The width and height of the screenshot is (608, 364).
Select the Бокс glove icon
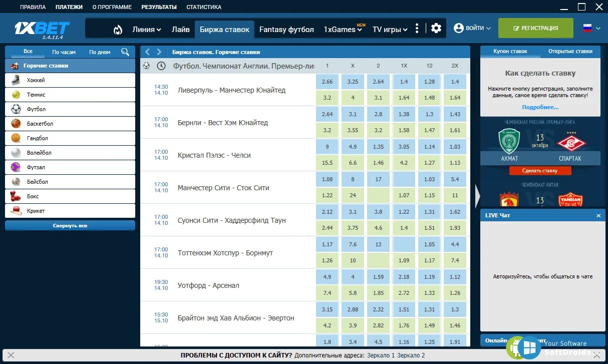[17, 196]
